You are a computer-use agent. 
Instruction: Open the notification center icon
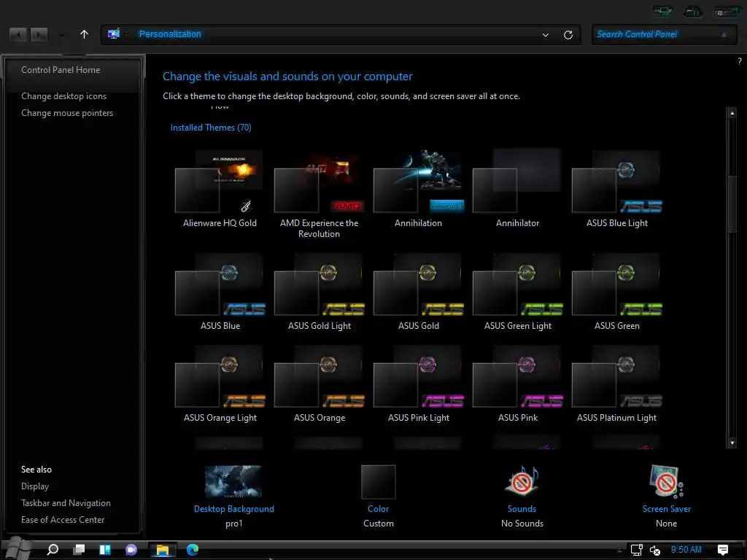[x=723, y=550]
